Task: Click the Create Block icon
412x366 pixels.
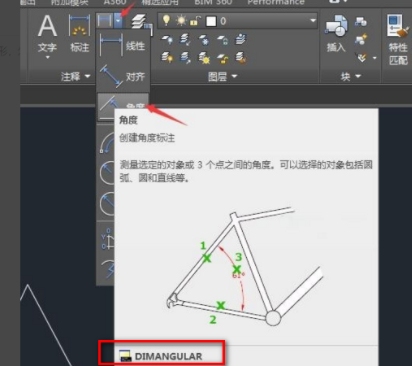Action: coord(361,22)
